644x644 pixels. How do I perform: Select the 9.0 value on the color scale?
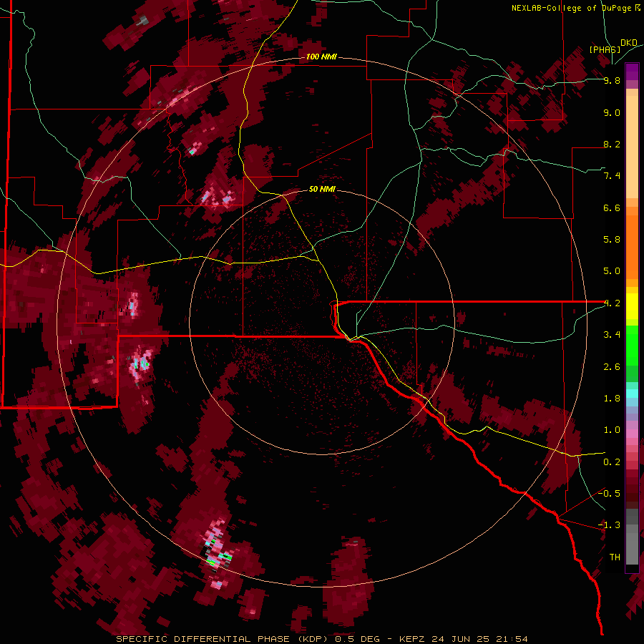pyautogui.click(x=612, y=112)
